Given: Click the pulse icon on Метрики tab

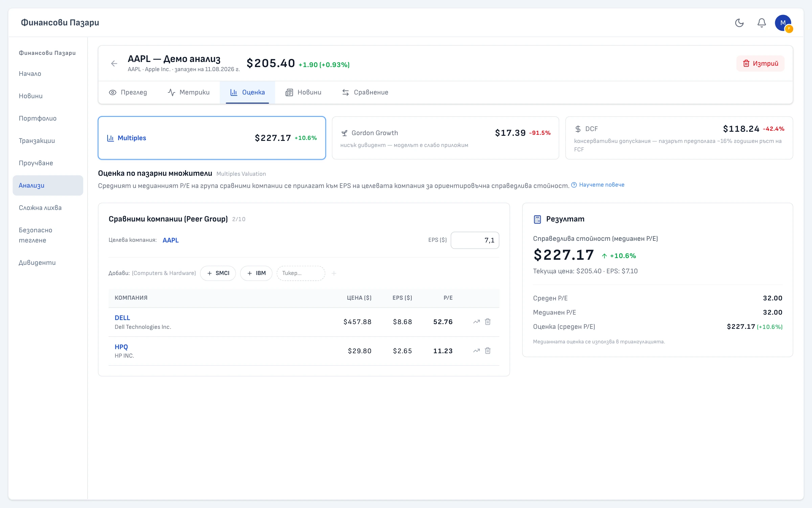Looking at the screenshot, I should point(172,92).
